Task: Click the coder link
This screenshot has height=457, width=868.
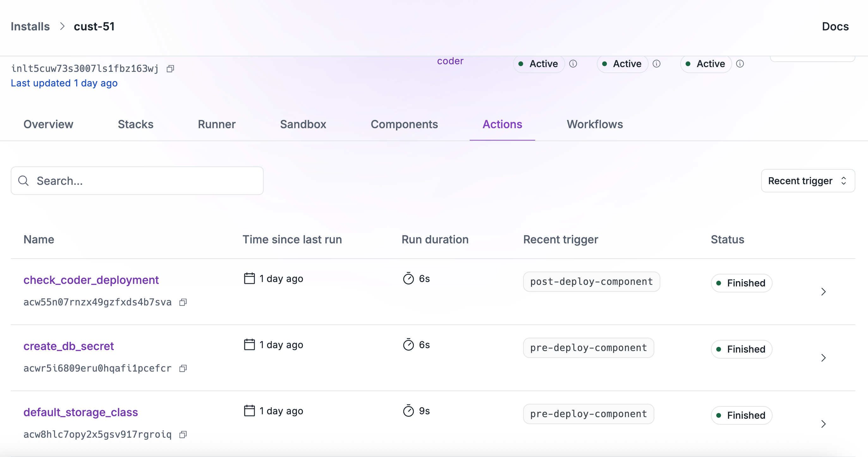Action: (450, 61)
